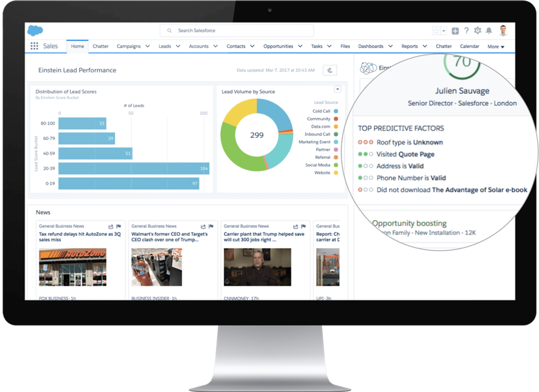Screen dimensions: 539x392
Task: Open the Dashboards tab
Action: (371, 46)
